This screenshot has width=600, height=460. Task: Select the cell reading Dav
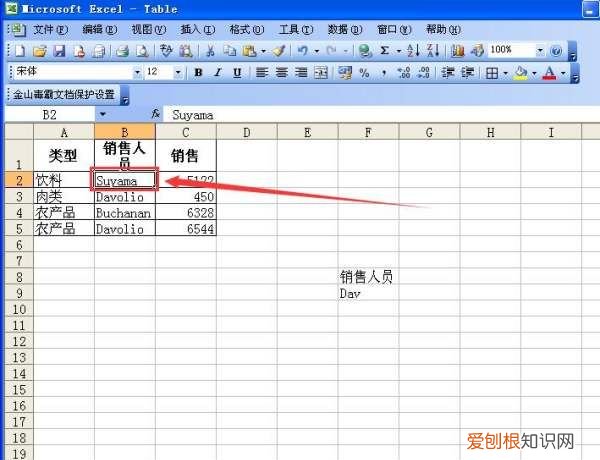tap(368, 293)
